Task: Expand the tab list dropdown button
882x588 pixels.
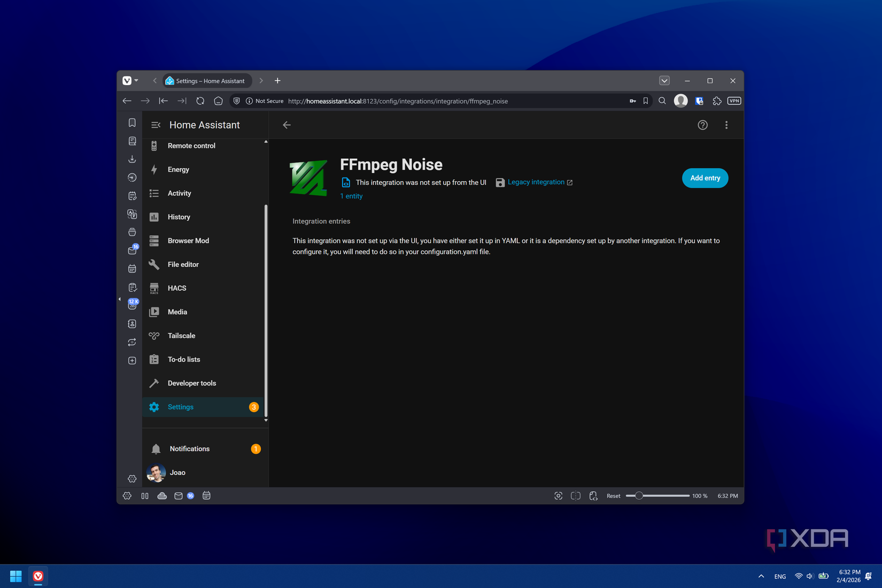Action: [x=664, y=81]
